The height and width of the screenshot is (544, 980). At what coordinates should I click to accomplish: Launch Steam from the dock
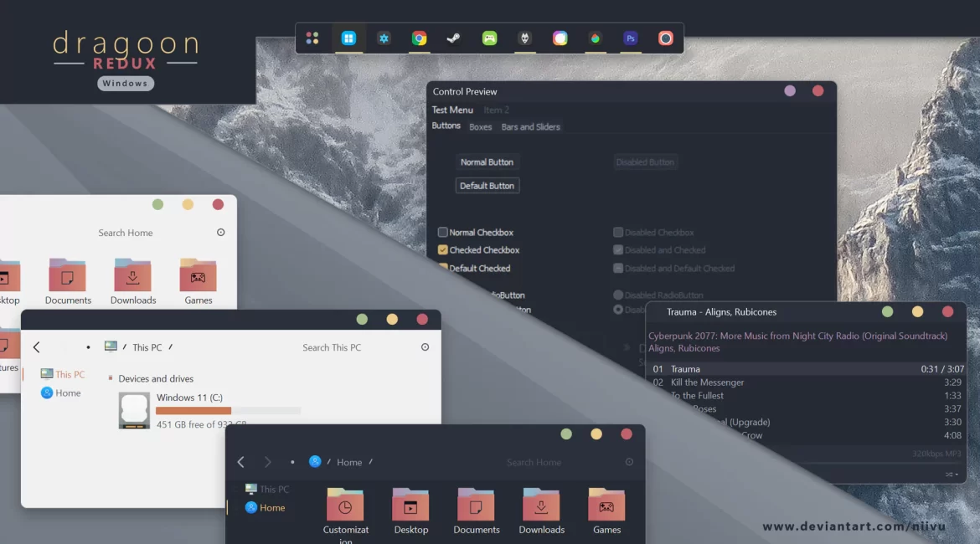tap(453, 38)
